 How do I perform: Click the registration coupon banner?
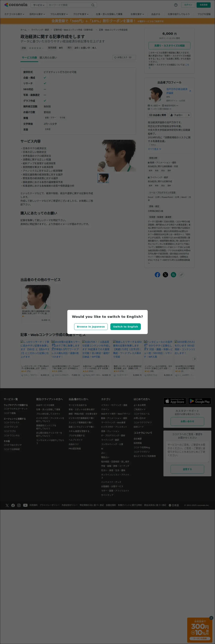[x=107, y=21]
